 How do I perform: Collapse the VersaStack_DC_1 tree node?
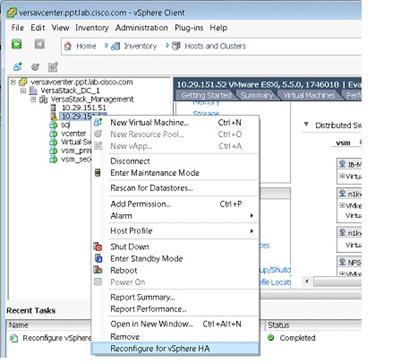(x=23, y=90)
